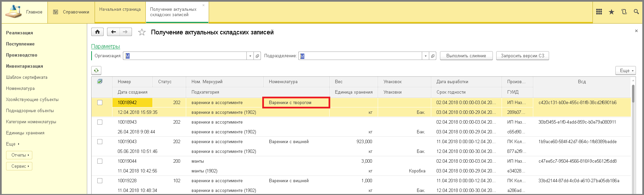Tick the checkbox for record 10019043

pos(100,142)
